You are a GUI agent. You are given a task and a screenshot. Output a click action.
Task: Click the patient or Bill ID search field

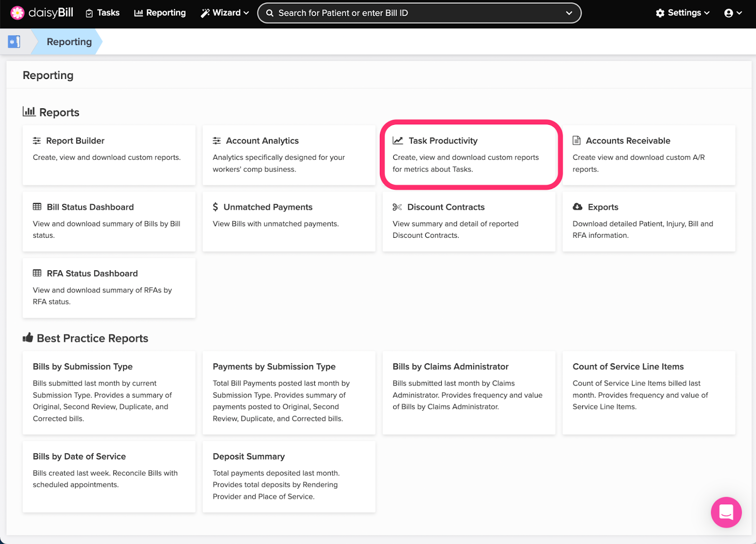pyautogui.click(x=416, y=13)
